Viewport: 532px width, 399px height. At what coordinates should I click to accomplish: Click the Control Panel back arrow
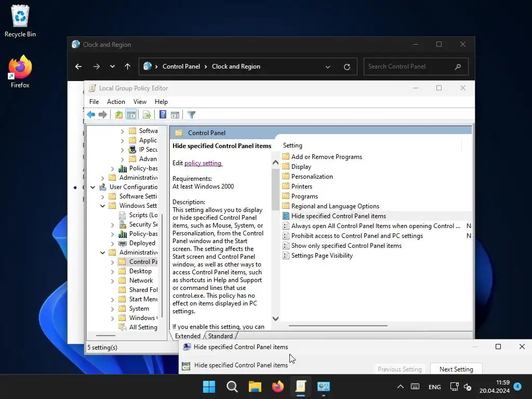(x=78, y=66)
